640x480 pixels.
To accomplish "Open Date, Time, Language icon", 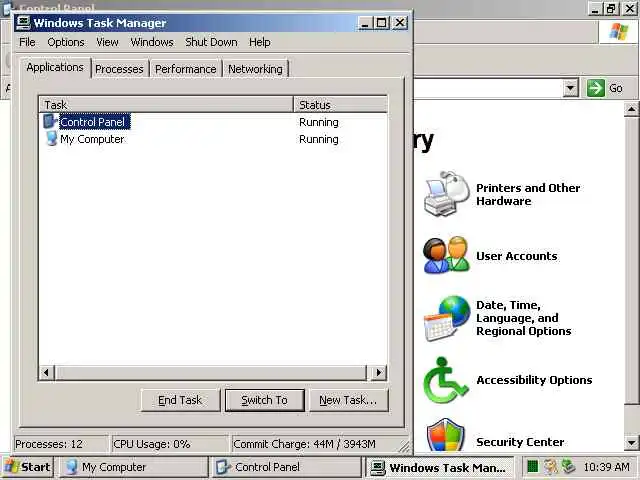I will pyautogui.click(x=447, y=319).
